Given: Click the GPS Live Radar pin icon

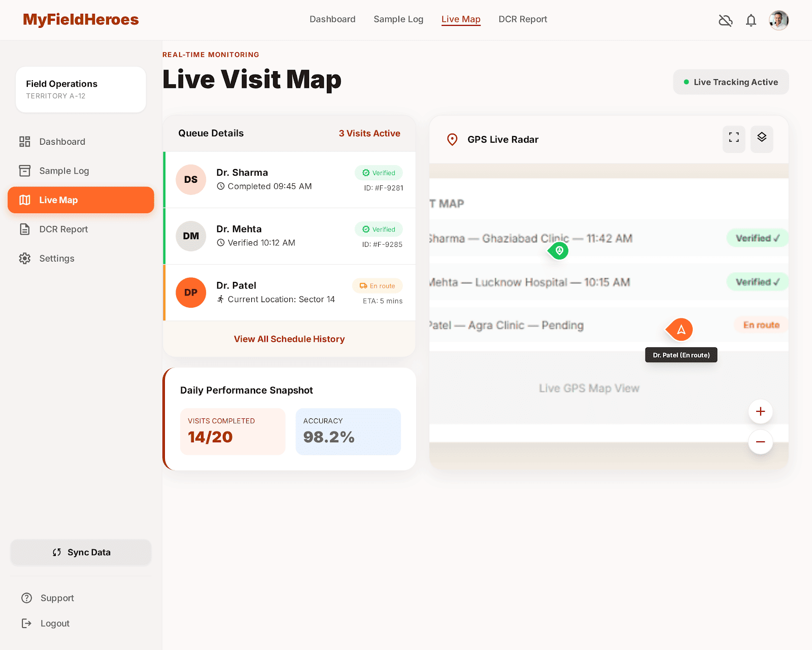Looking at the screenshot, I should (x=452, y=140).
